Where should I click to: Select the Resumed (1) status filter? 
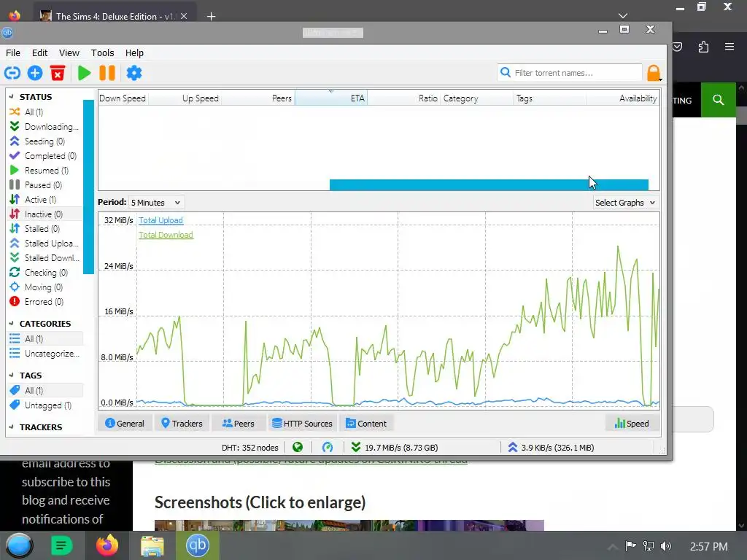coord(45,171)
